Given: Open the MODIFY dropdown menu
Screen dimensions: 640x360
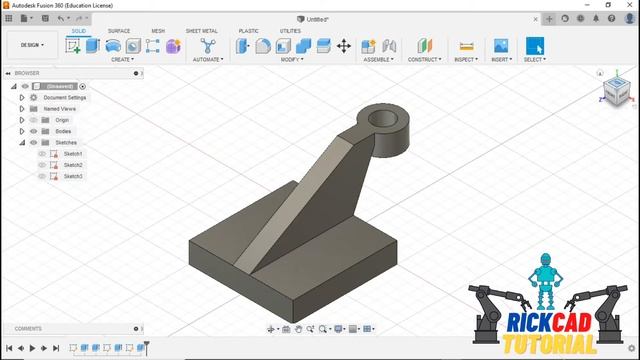Looking at the screenshot, I should tap(292, 60).
